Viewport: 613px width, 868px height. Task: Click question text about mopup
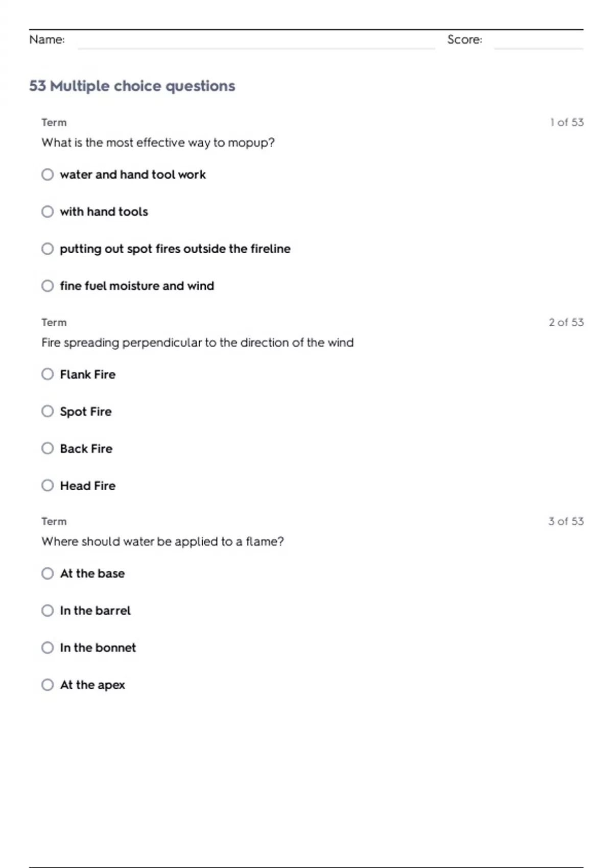pyautogui.click(x=158, y=142)
